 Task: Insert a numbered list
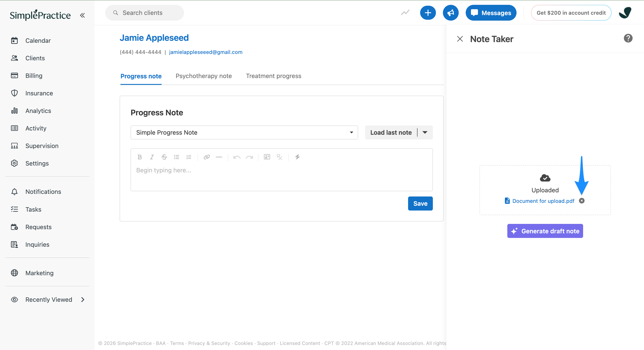pos(189,157)
